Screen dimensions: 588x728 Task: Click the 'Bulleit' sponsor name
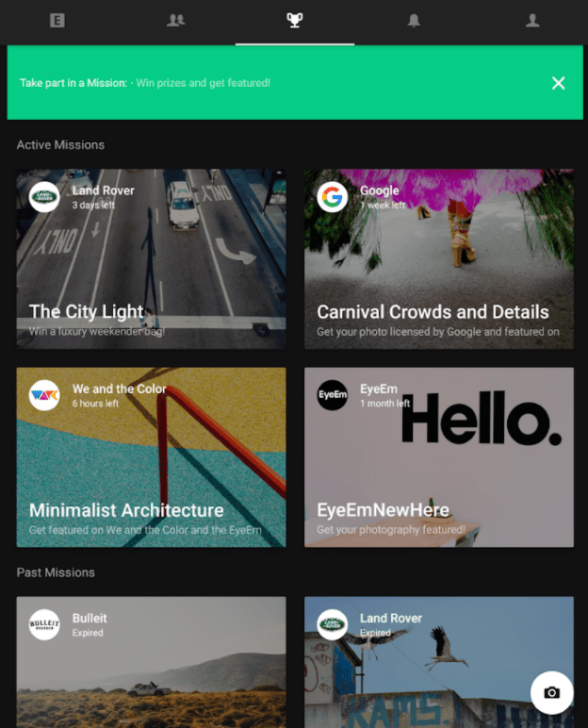point(90,618)
